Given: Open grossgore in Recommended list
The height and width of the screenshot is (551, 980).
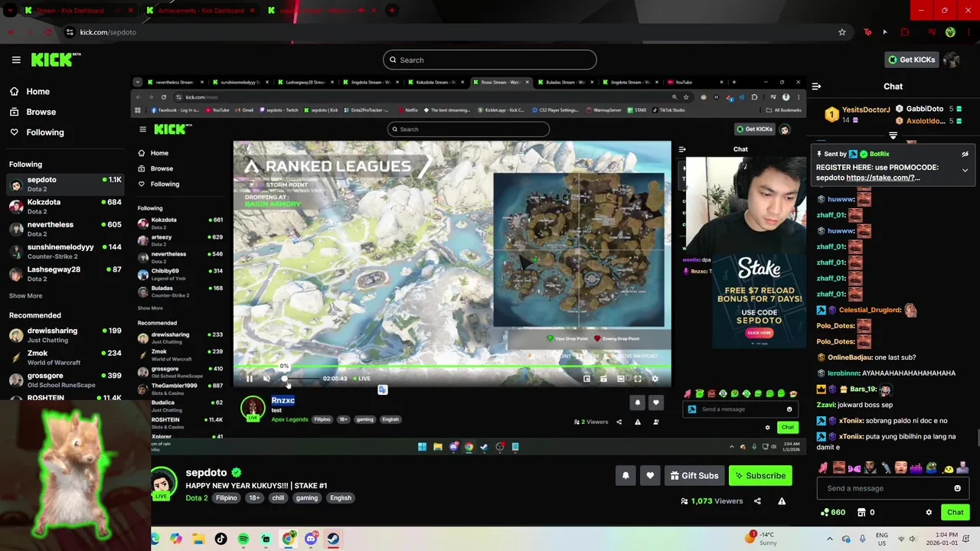Looking at the screenshot, I should (x=65, y=380).
